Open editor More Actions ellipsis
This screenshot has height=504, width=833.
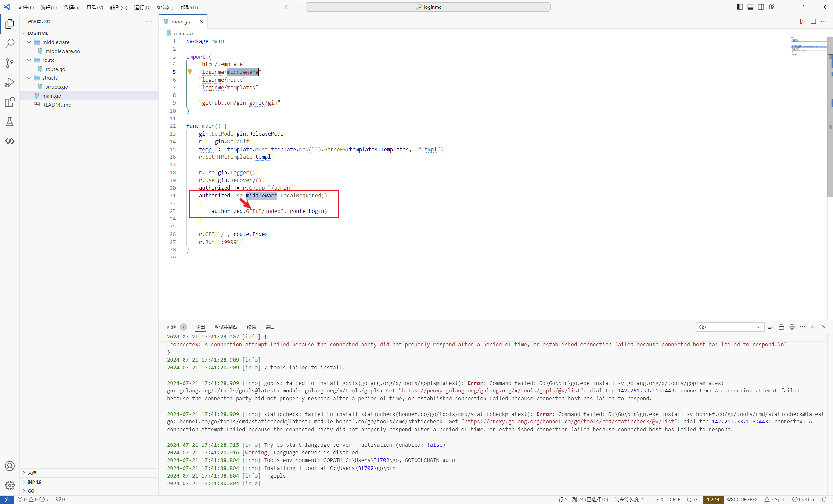point(824,21)
